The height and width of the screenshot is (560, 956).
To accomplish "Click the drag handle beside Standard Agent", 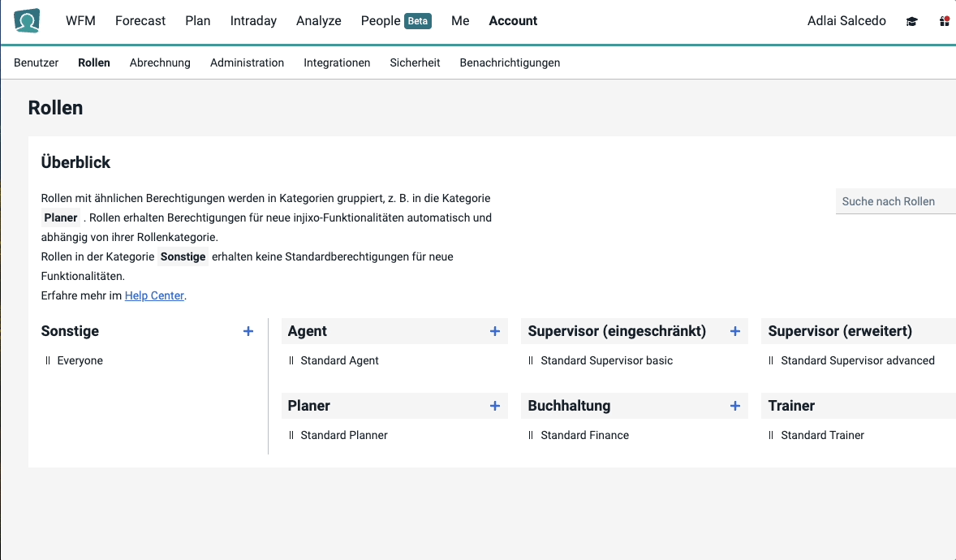I will point(292,360).
